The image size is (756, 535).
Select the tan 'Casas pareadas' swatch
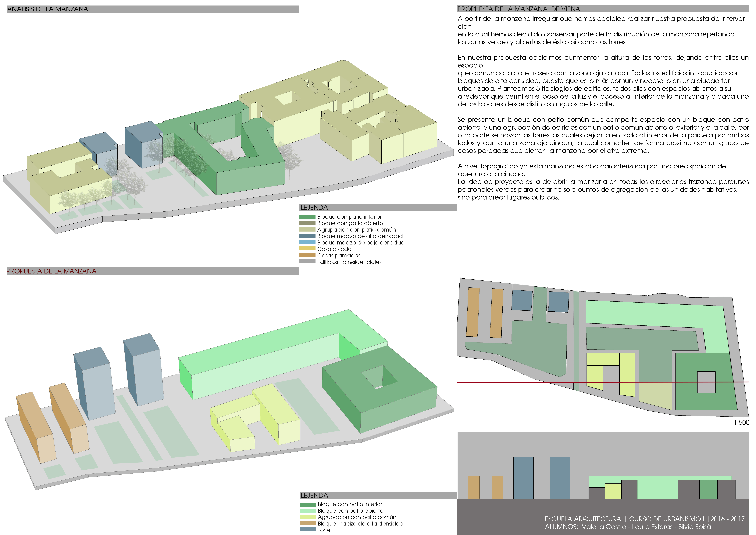click(307, 255)
